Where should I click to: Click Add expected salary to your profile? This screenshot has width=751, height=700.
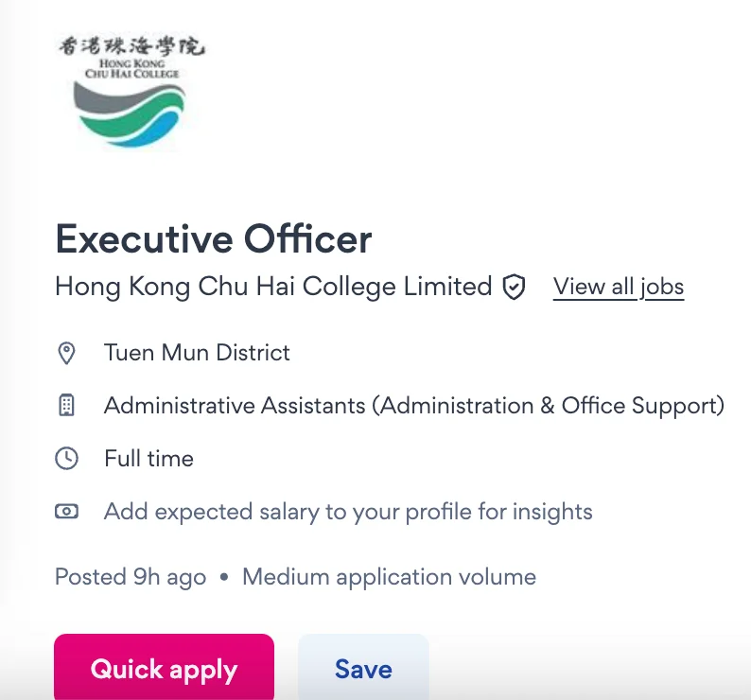pyautogui.click(x=348, y=512)
